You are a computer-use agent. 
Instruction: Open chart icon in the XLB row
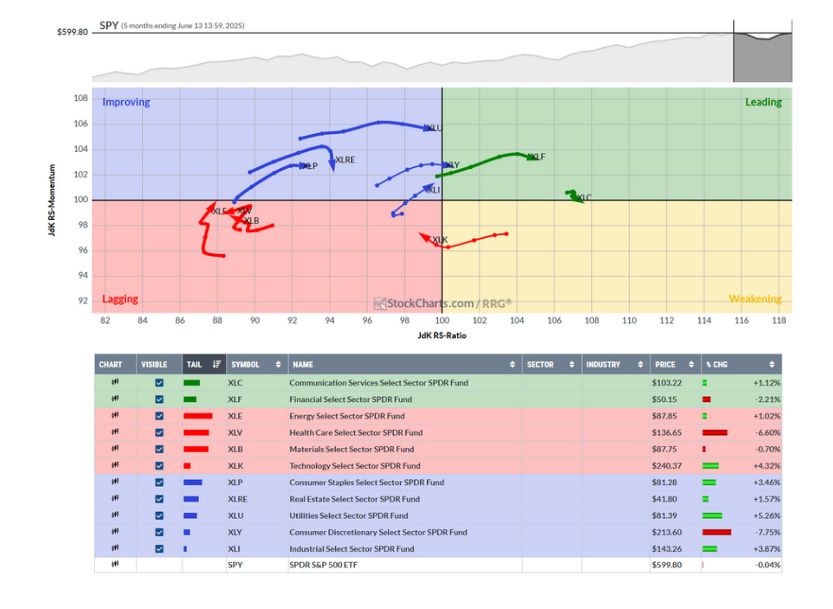point(115,449)
